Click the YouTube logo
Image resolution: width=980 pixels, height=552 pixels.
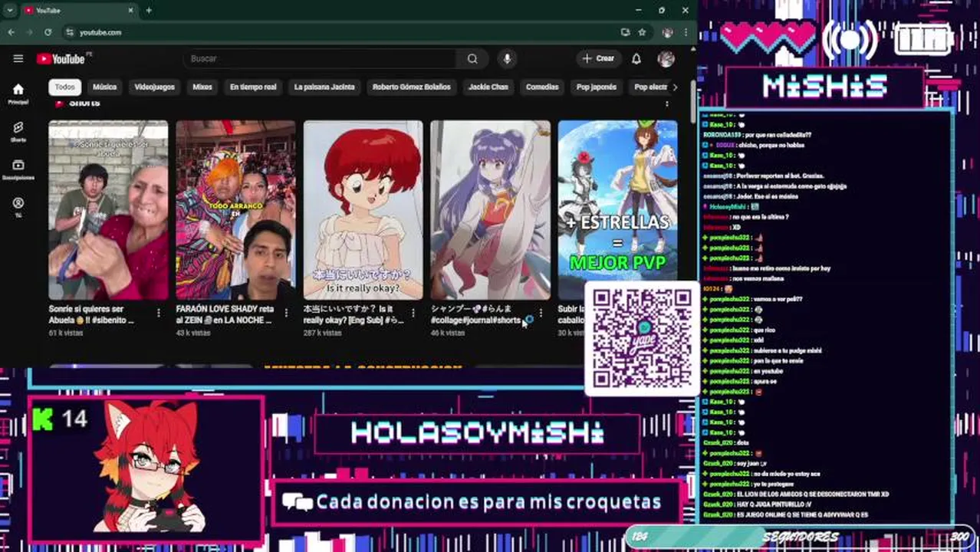pyautogui.click(x=61, y=59)
